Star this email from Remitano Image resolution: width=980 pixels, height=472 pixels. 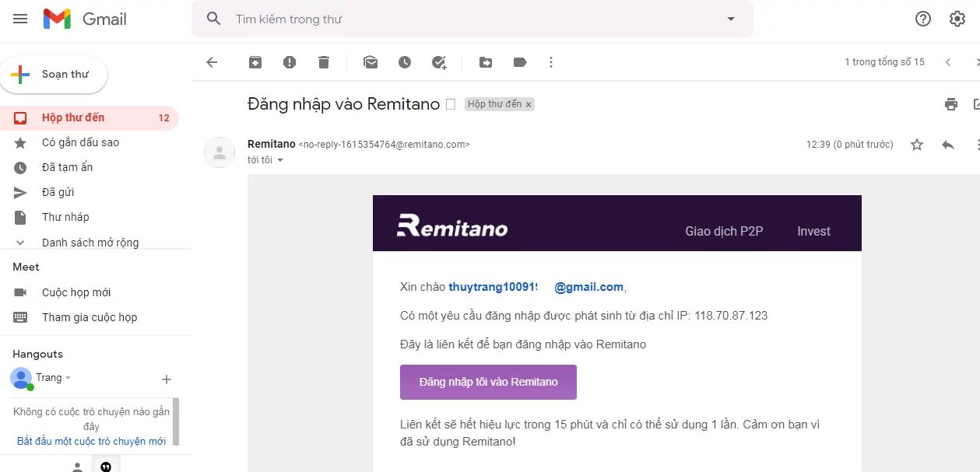click(x=917, y=145)
